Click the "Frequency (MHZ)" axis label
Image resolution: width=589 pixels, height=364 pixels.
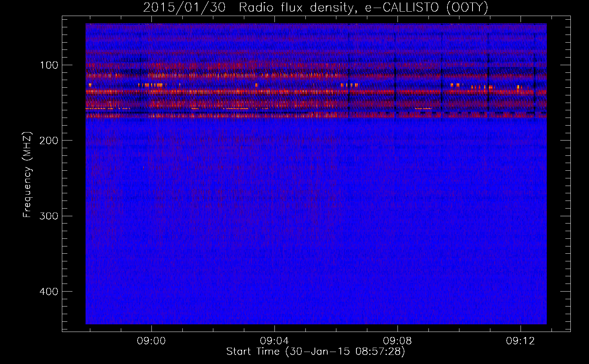[x=27, y=175]
